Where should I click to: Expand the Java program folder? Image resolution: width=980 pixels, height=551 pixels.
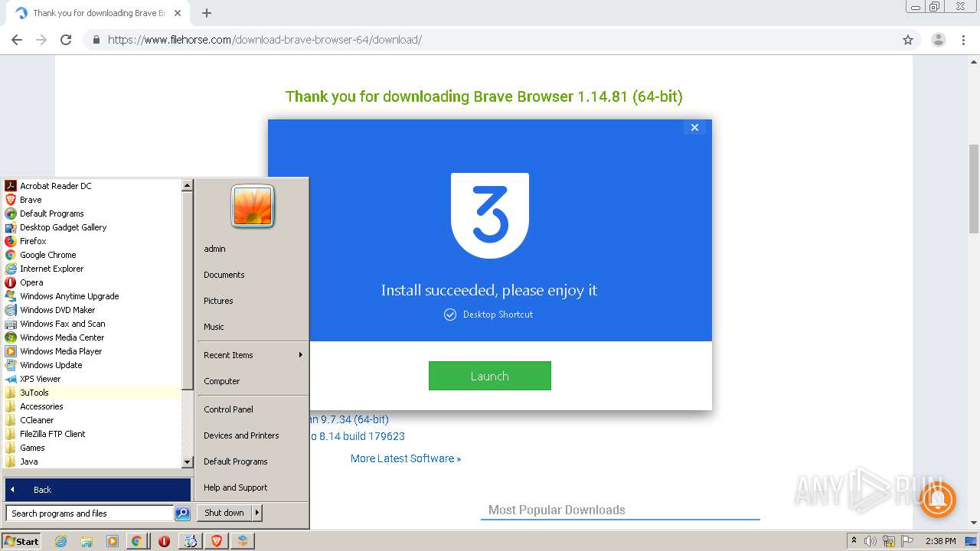pos(92,461)
